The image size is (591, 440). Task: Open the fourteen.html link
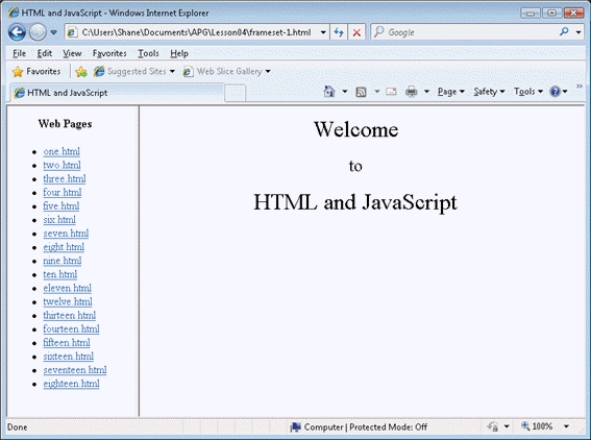[71, 329]
